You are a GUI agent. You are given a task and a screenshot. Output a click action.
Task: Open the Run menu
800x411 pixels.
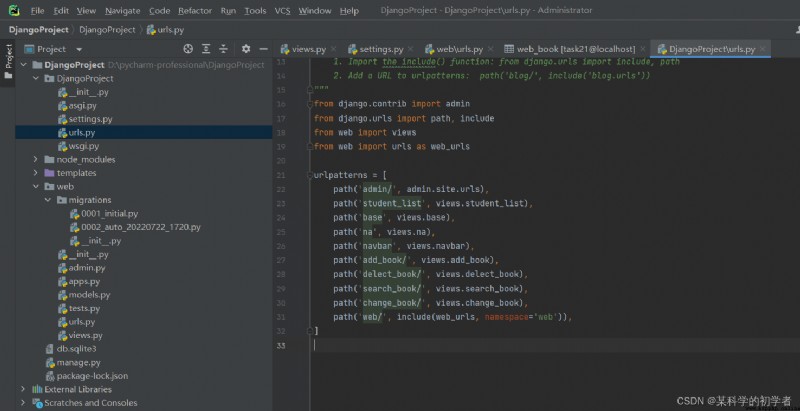point(228,11)
